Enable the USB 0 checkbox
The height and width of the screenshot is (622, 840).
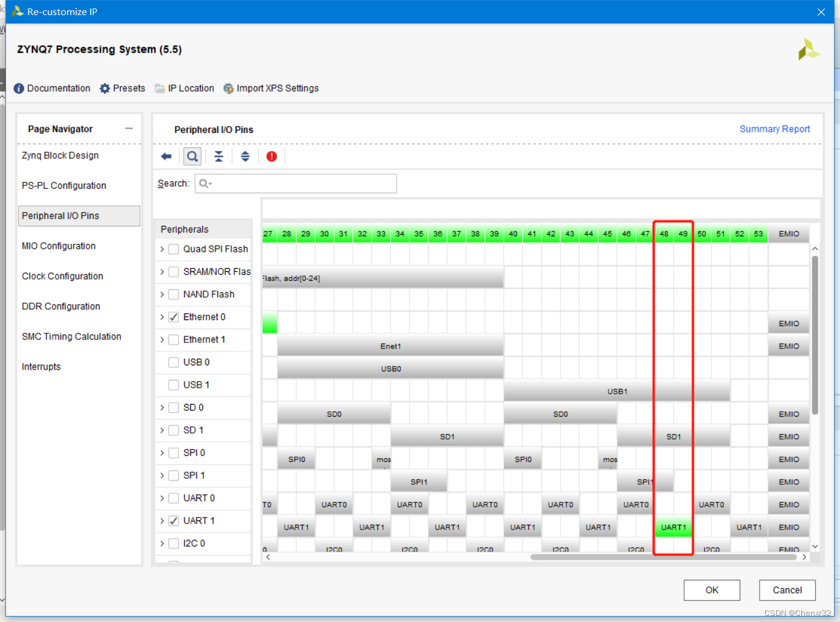pos(173,362)
